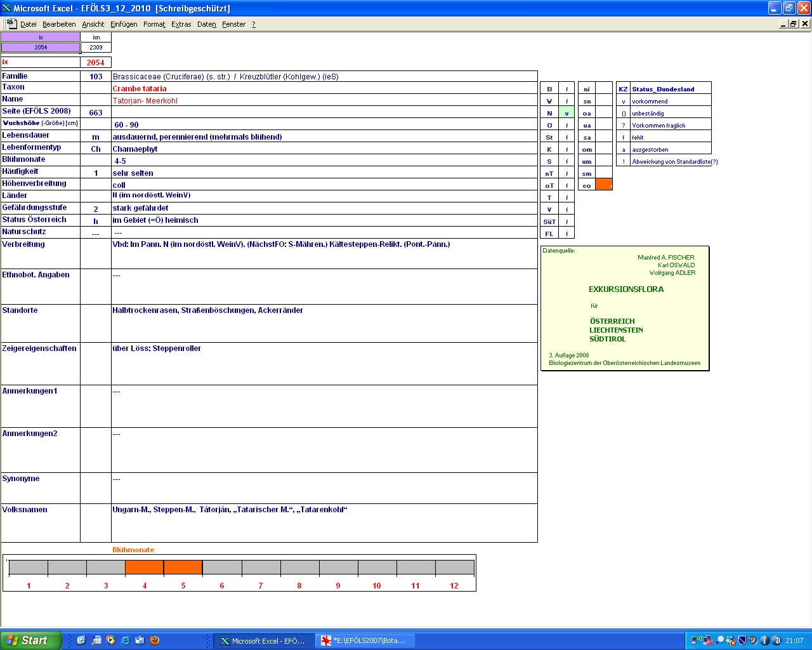This screenshot has width=812, height=650.
Task: Open the ? help menu
Action: tap(254, 24)
